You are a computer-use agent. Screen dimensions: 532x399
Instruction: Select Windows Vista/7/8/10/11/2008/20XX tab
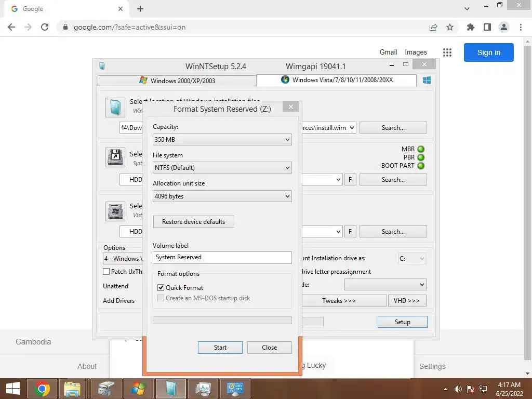coord(336,80)
